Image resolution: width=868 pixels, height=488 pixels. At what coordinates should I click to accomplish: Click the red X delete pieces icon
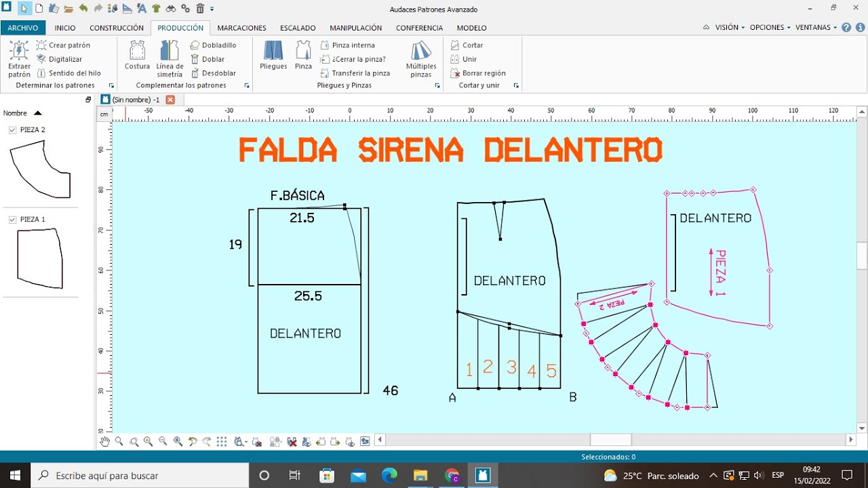pyautogui.click(x=292, y=441)
